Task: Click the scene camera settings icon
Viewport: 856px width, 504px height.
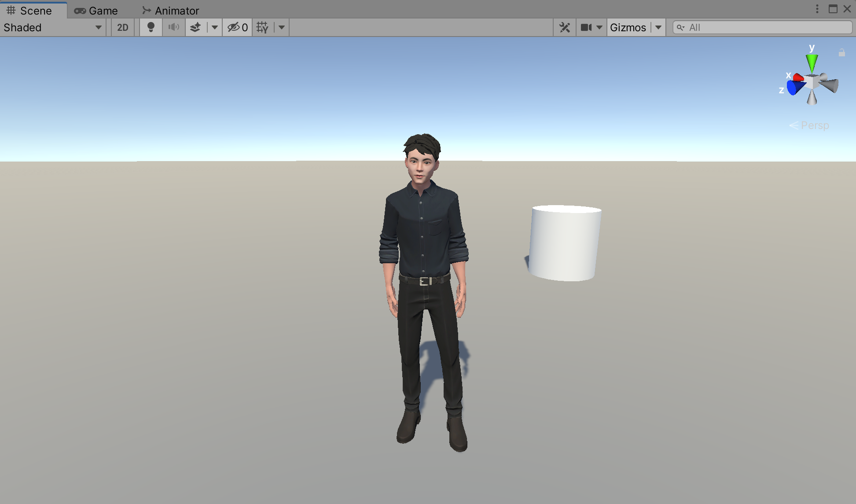Action: 587,27
